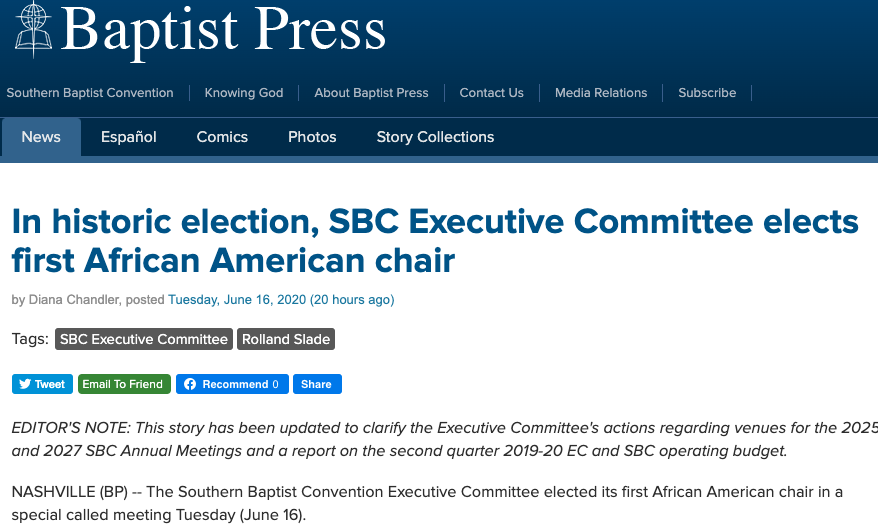This screenshot has height=525, width=878.
Task: Open the Southern Baptist Convention link
Action: click(x=90, y=93)
